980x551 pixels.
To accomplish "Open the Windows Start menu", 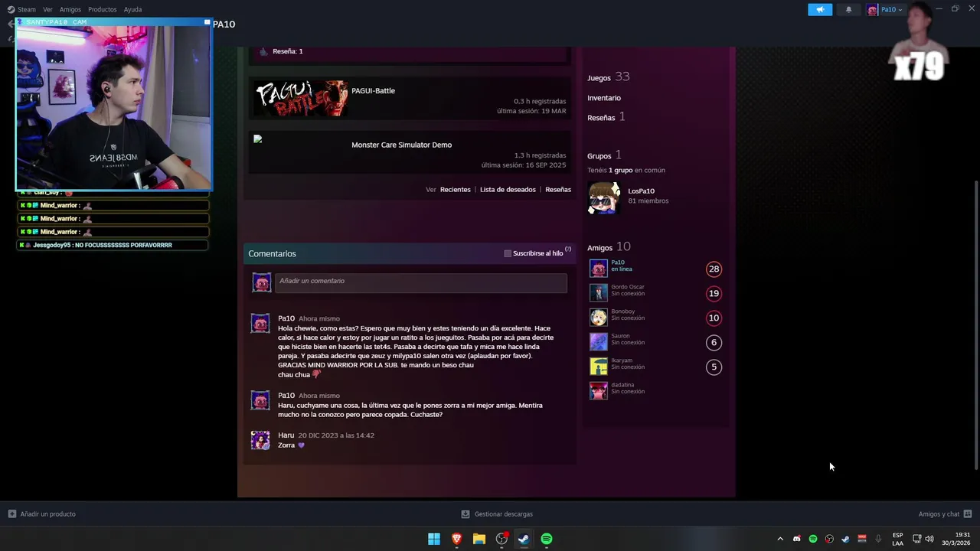I will (x=434, y=539).
